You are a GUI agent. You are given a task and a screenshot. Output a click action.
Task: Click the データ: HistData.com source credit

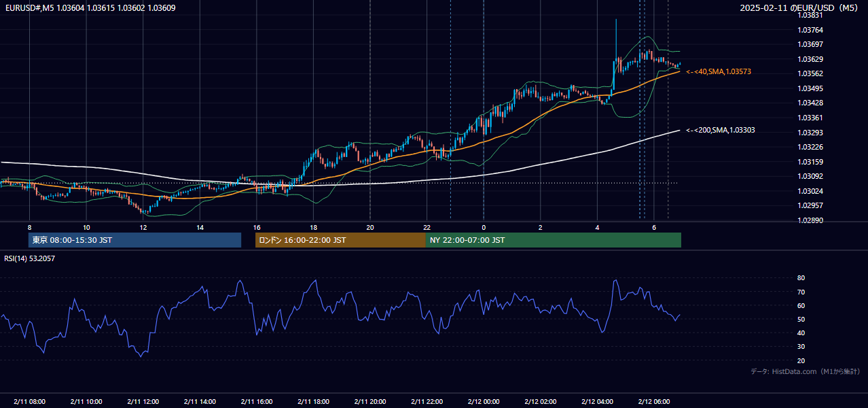[806, 372]
